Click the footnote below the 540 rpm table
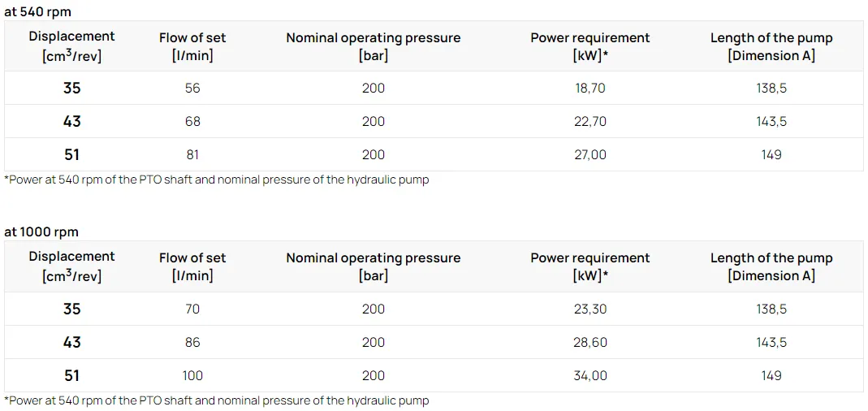Screen dimensions: 868x411 217,180
